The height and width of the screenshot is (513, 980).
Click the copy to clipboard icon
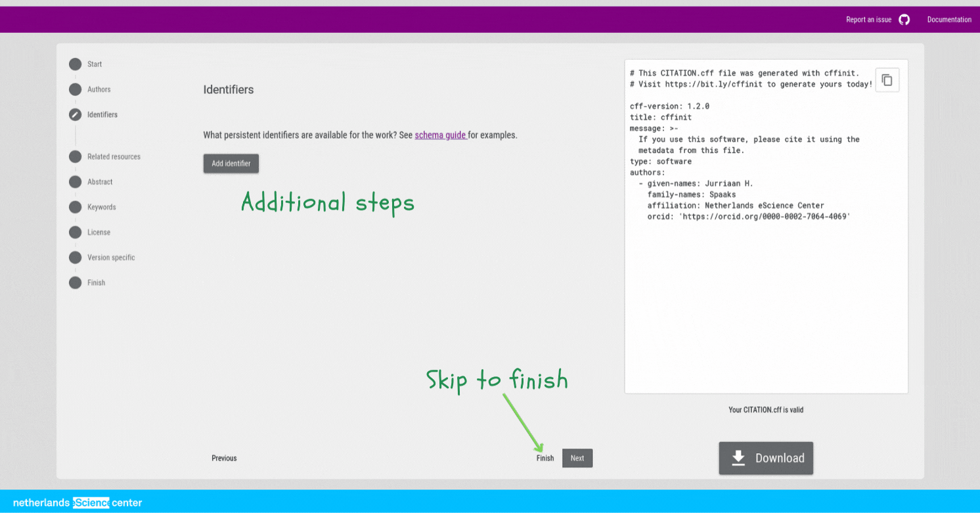[887, 80]
